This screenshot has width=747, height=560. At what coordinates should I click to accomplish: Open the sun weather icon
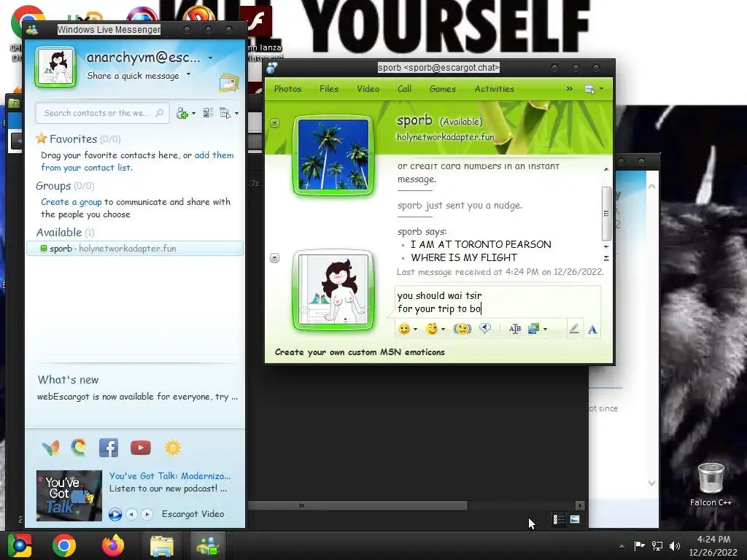(172, 448)
